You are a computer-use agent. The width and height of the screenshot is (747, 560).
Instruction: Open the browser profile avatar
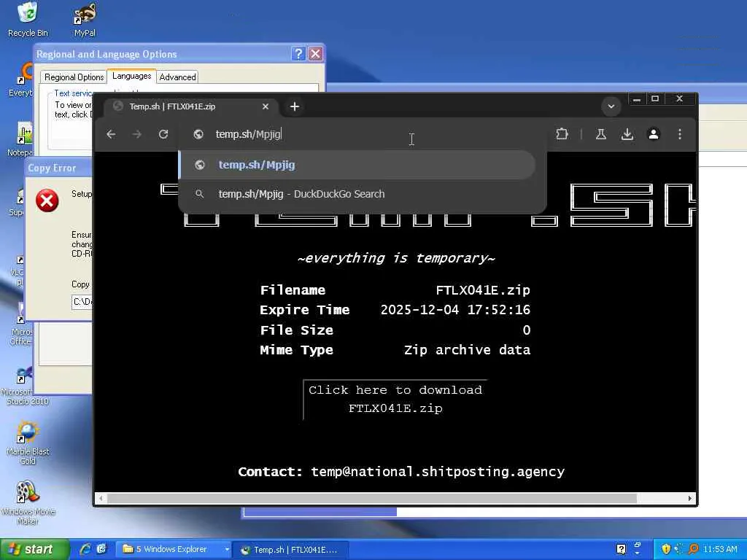[x=654, y=134]
